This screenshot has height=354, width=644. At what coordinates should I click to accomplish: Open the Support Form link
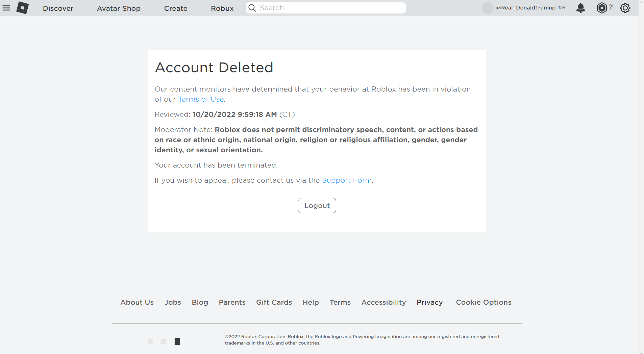347,180
